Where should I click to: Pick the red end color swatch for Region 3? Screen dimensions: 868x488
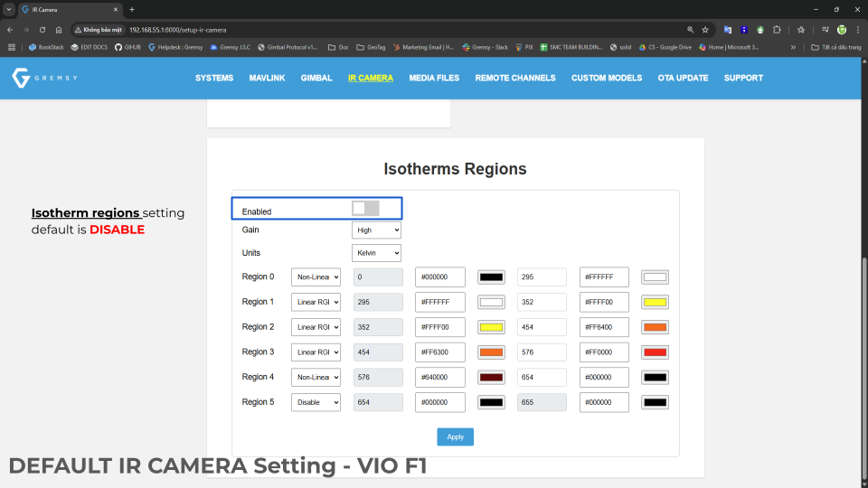(x=655, y=352)
